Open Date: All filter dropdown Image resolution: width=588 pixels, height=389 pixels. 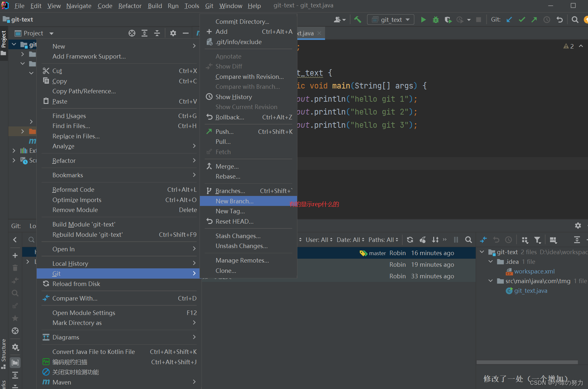pyautogui.click(x=350, y=240)
